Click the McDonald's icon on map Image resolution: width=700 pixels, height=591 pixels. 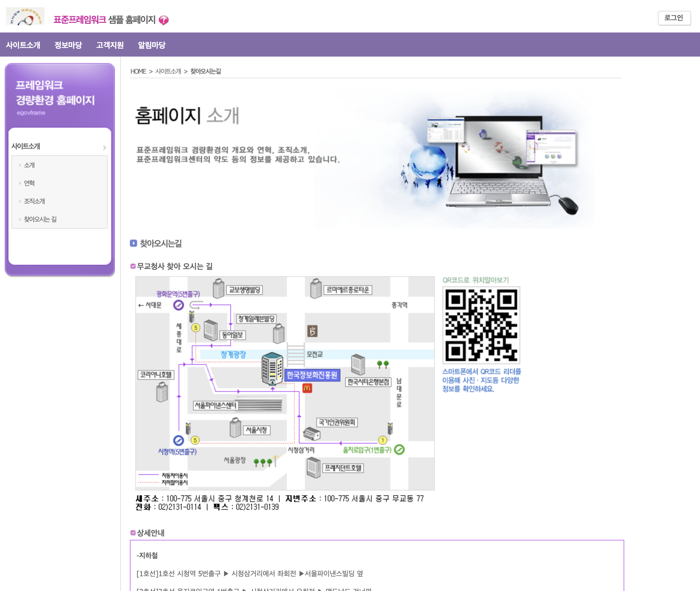click(307, 388)
